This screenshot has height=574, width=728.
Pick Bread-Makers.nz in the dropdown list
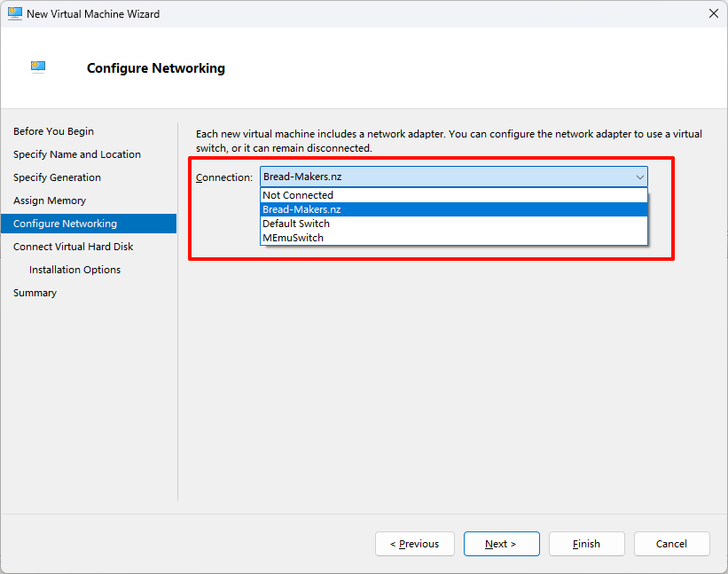point(301,209)
